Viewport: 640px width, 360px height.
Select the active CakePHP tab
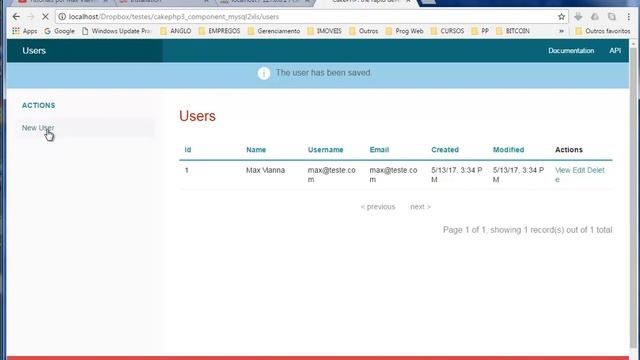coord(367,2)
